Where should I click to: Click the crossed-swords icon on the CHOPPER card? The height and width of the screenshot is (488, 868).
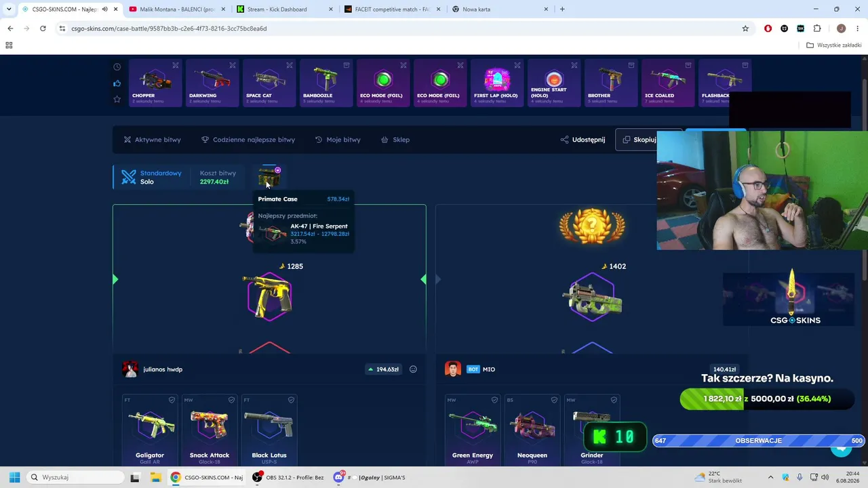(176, 65)
